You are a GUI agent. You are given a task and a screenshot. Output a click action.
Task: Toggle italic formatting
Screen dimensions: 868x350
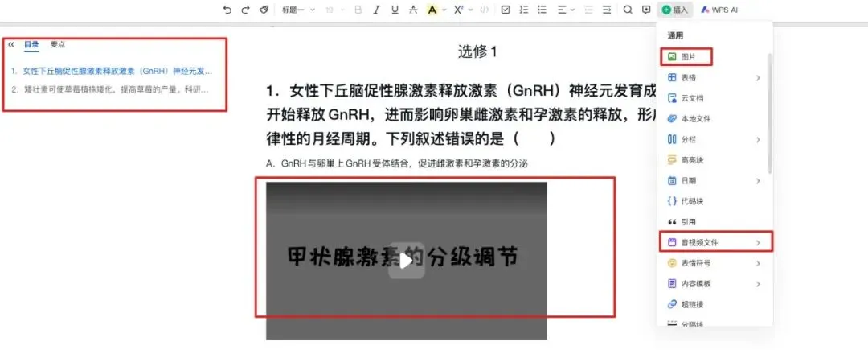pyautogui.click(x=376, y=10)
